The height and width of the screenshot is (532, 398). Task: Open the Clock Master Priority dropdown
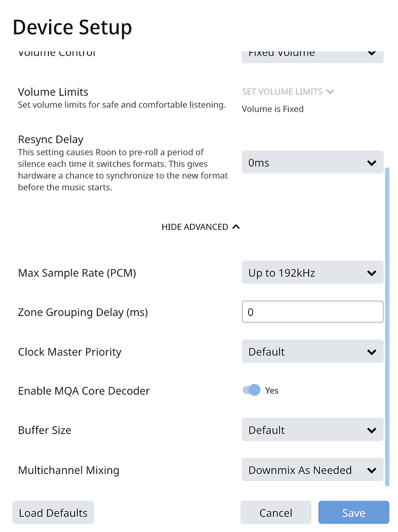(312, 352)
